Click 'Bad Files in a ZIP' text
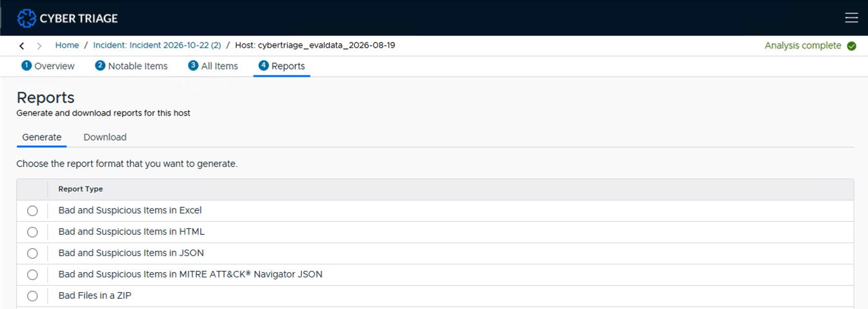The image size is (868, 309). pyautogui.click(x=96, y=295)
